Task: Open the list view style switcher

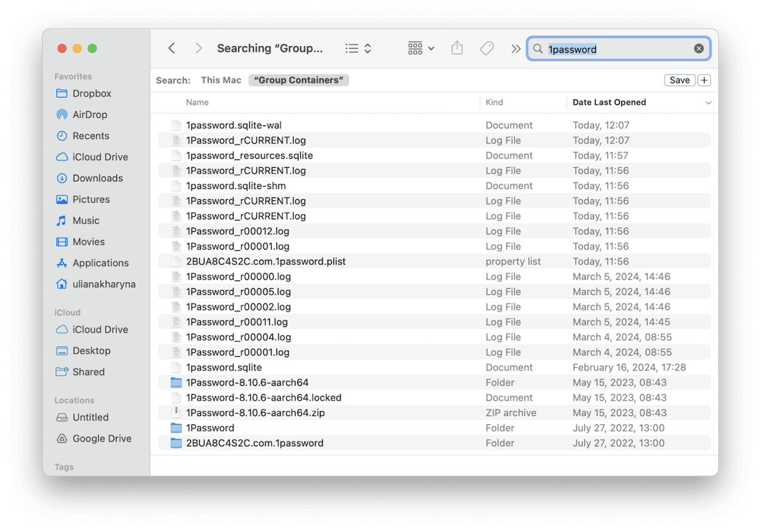Action: click(359, 49)
